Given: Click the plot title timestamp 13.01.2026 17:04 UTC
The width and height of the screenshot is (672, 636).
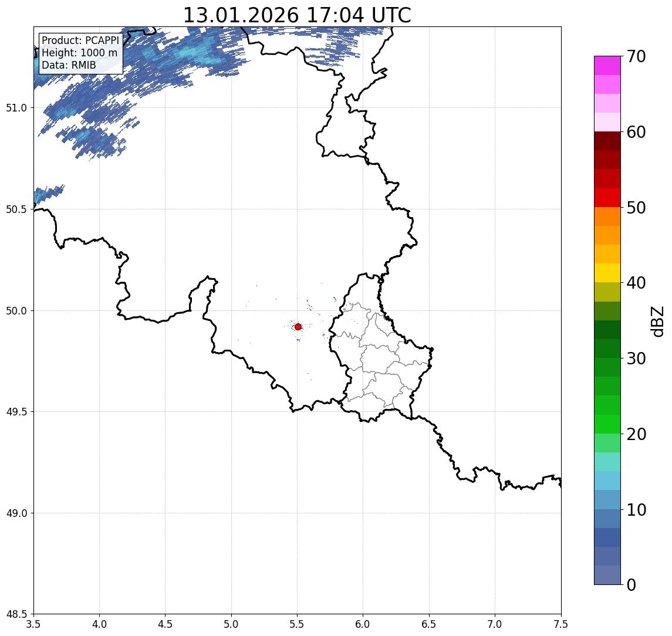Looking at the screenshot, I should (297, 15).
